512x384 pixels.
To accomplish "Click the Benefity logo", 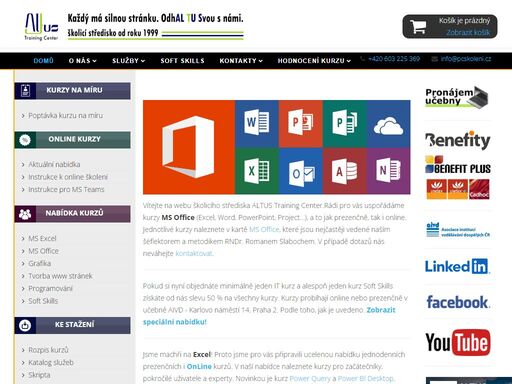I will point(458,140).
